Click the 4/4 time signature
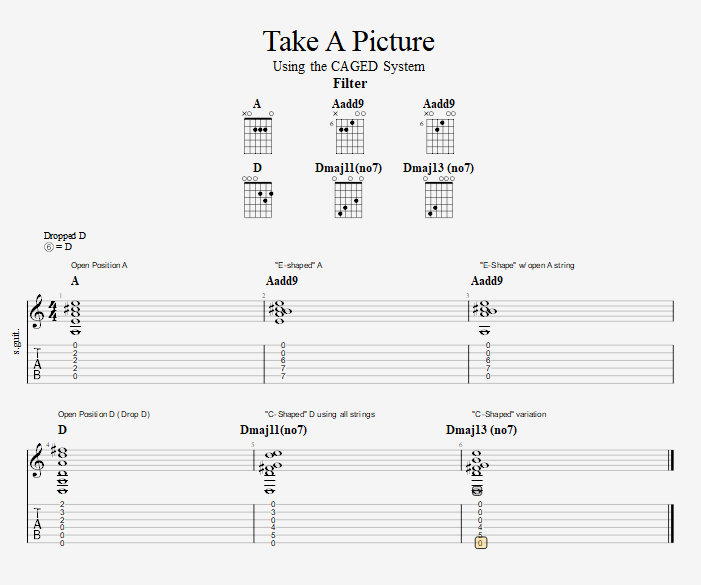 tap(53, 311)
